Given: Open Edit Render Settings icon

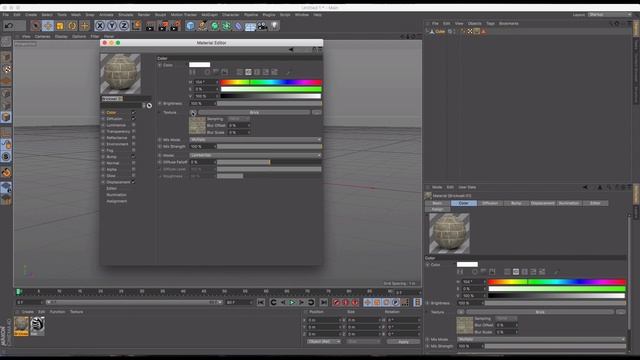Looking at the screenshot, I should [176, 26].
